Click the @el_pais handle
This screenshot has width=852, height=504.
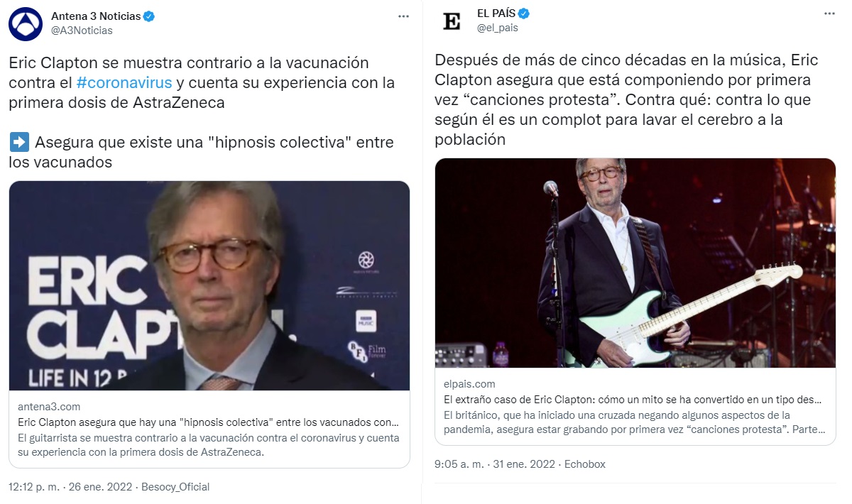coord(498,28)
